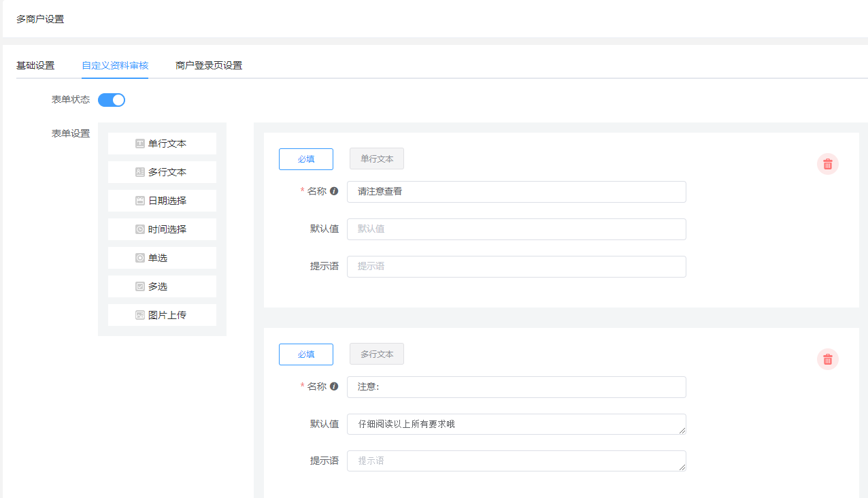Add a 单行文本 component
868x498 pixels.
click(162, 144)
